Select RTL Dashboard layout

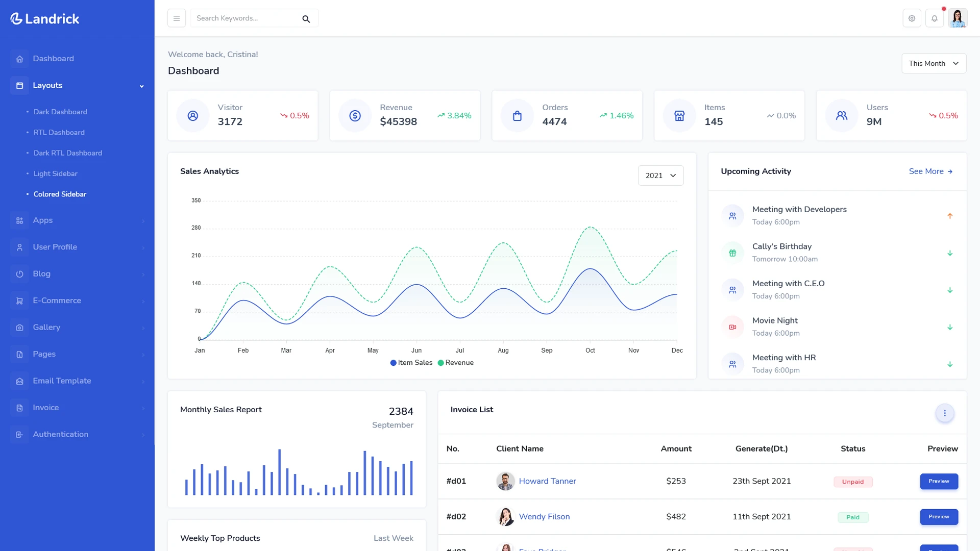coord(59,133)
